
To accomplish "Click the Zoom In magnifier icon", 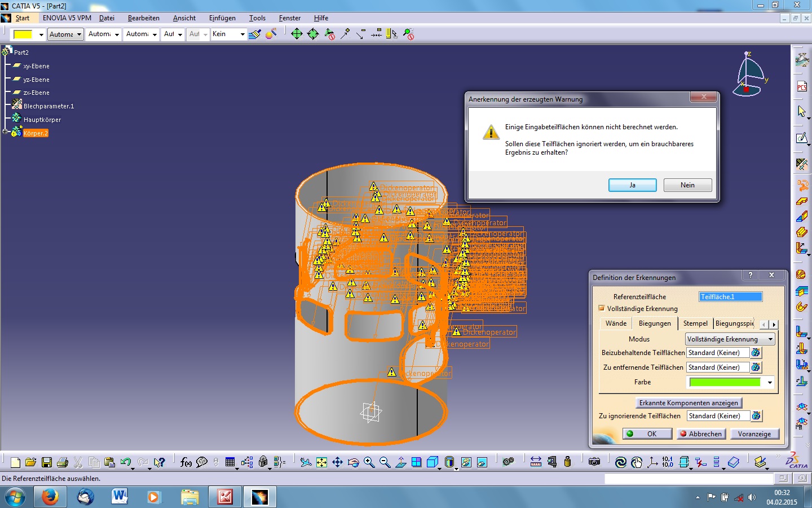I will 369,462.
